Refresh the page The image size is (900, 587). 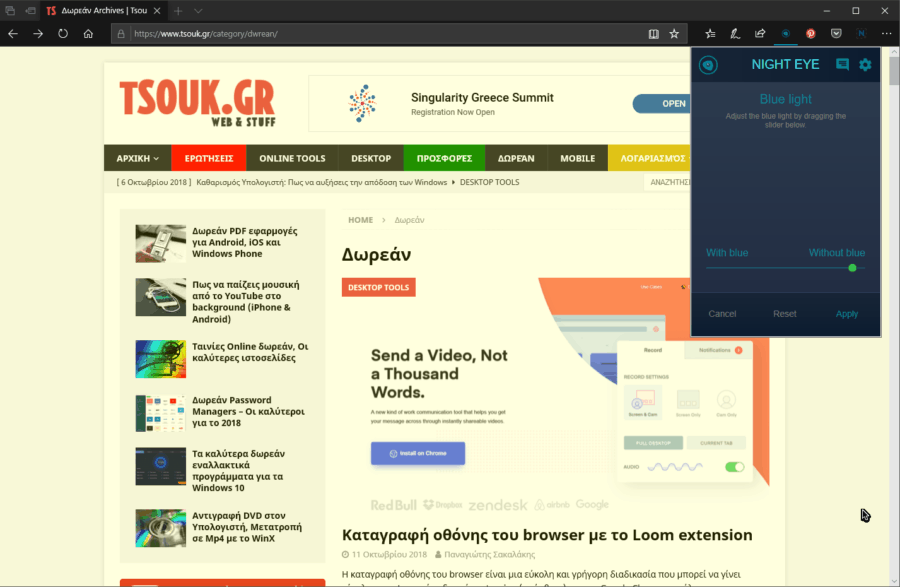(63, 33)
